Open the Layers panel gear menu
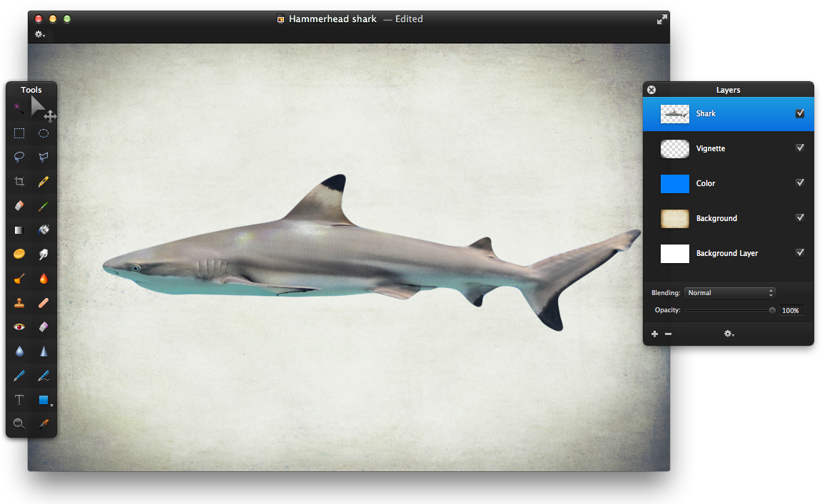The height and width of the screenshot is (504, 822). 729,334
